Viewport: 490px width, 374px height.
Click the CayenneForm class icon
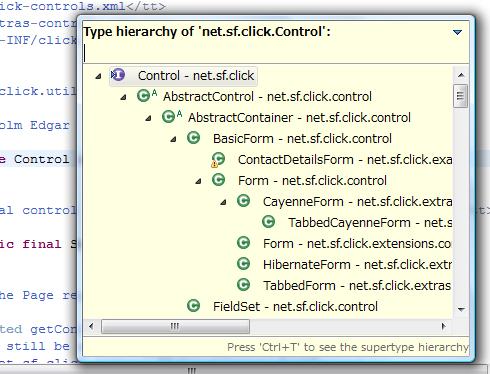point(243,201)
